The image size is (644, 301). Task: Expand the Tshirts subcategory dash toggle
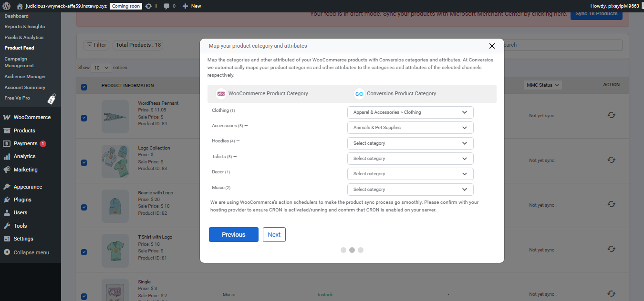click(x=235, y=156)
